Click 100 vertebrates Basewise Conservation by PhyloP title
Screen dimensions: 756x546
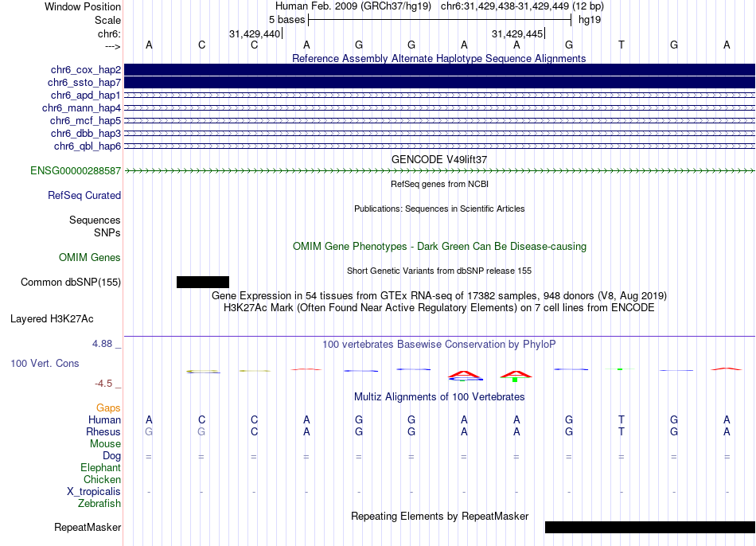click(439, 345)
